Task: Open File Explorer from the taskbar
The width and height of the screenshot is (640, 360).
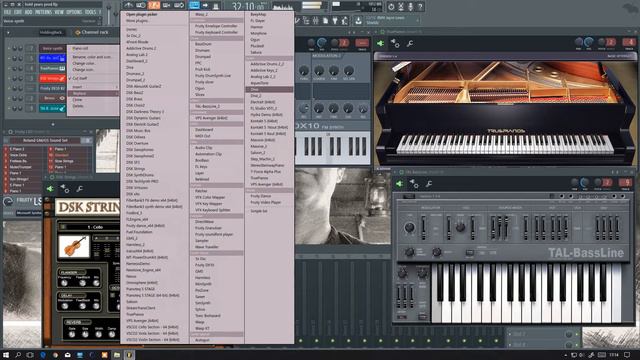Action: [117, 355]
